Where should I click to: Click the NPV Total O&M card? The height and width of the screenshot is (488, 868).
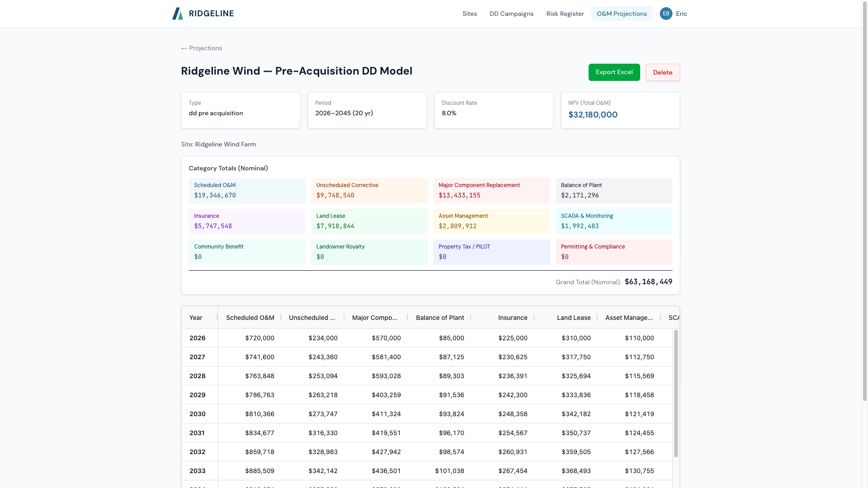click(620, 110)
